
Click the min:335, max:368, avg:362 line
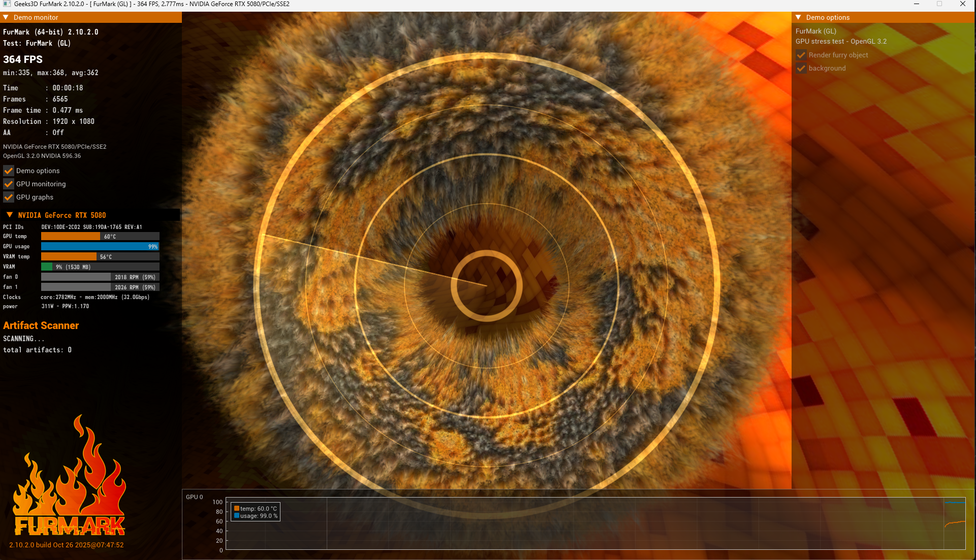click(51, 73)
